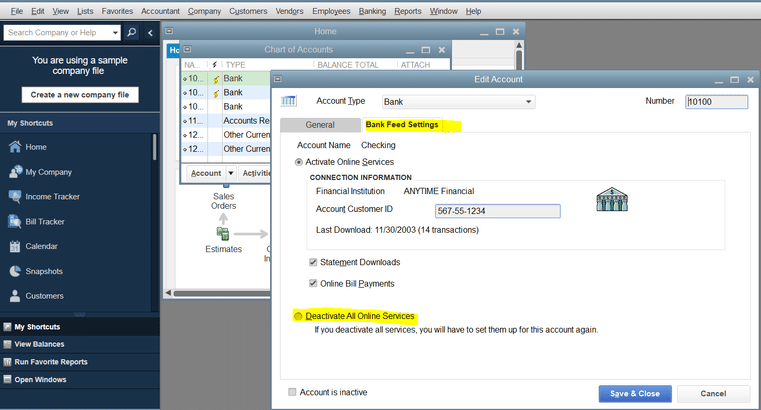Open Home in the shortcuts sidebar
The image size is (761, 410).
36,147
